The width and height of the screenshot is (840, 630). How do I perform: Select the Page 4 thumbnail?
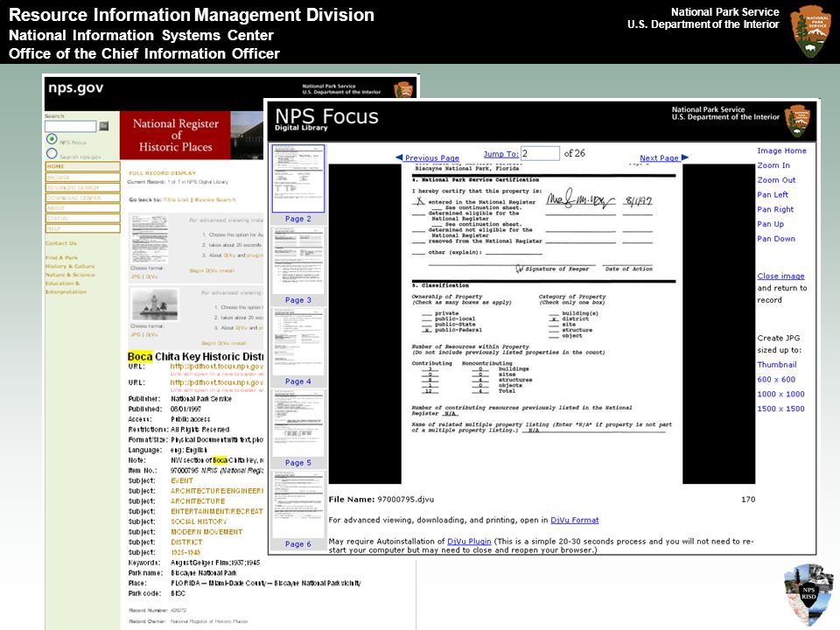click(x=298, y=342)
